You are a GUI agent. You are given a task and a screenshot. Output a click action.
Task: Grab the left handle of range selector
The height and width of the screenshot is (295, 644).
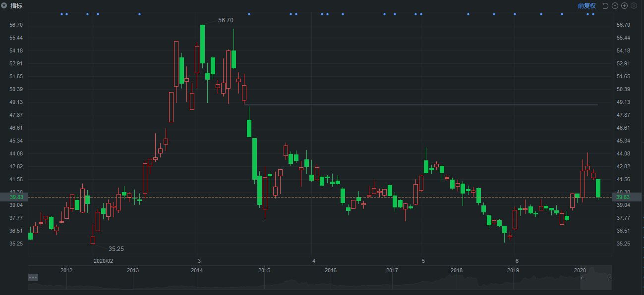point(583,278)
